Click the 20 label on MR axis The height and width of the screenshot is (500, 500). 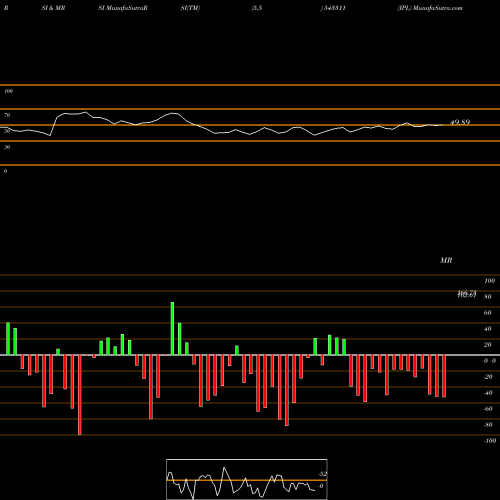tap(488, 345)
